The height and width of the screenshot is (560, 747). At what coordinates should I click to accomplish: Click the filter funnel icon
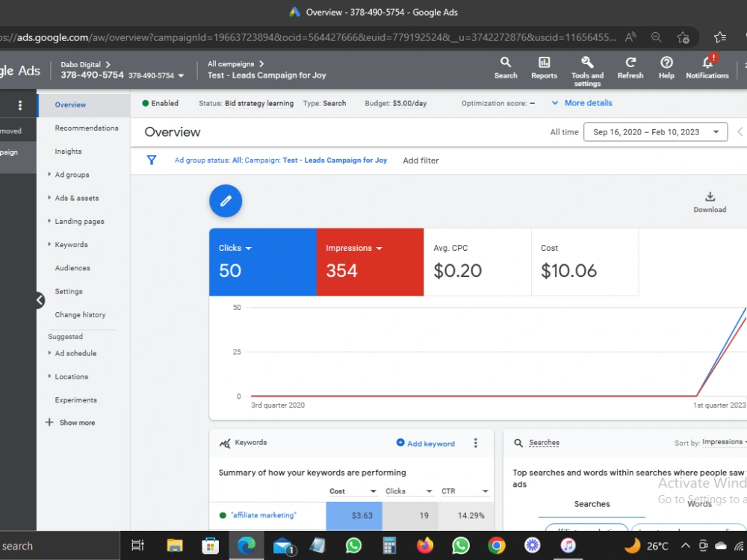pyautogui.click(x=152, y=161)
